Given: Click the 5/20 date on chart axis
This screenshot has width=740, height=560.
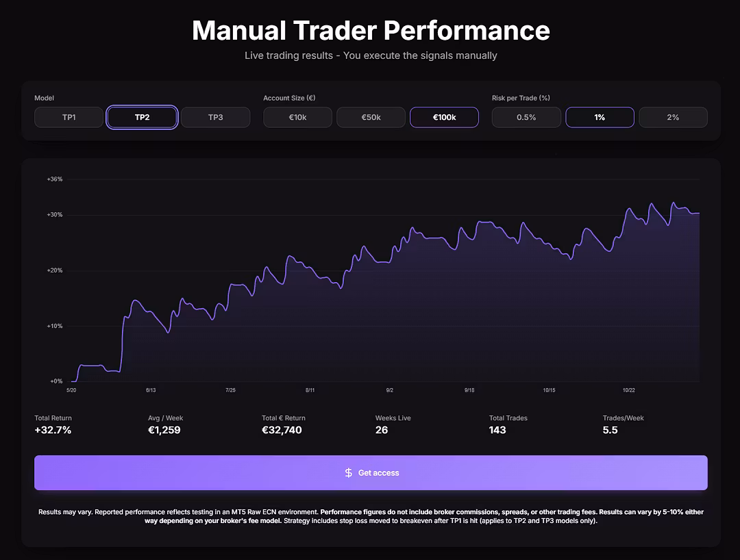Looking at the screenshot, I should coord(71,390).
